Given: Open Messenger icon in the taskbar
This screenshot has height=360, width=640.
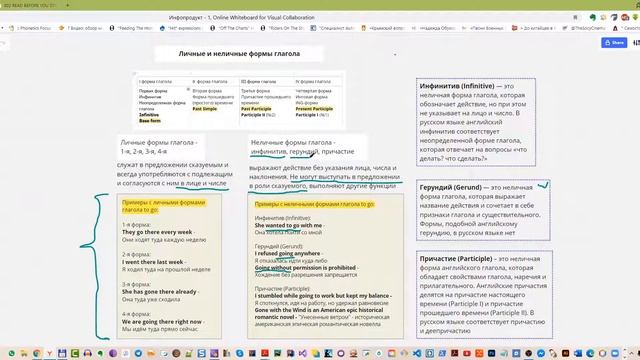Looking at the screenshot, I should click(541, 353).
